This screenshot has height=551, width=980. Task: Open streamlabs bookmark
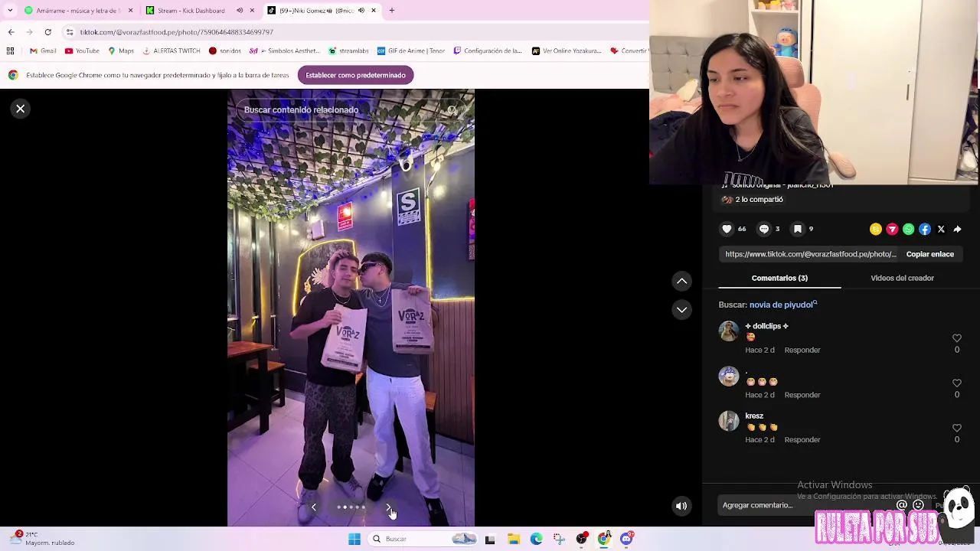point(349,51)
